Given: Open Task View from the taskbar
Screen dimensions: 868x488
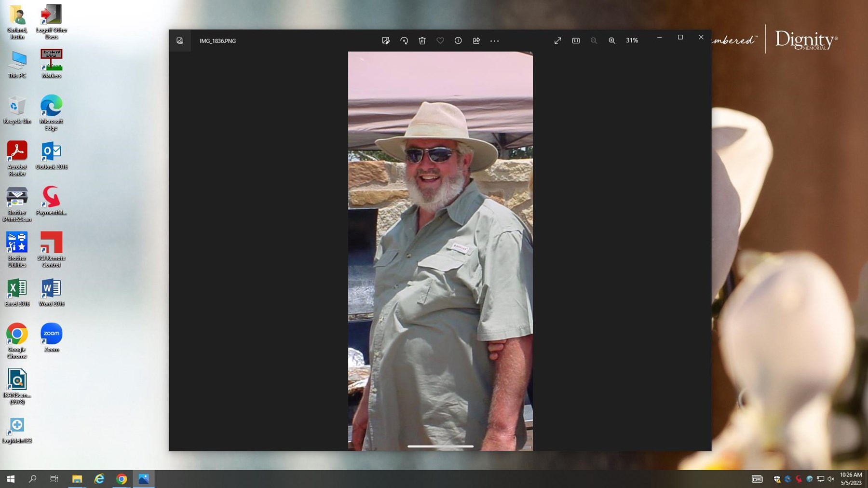Looking at the screenshot, I should pyautogui.click(x=54, y=479).
